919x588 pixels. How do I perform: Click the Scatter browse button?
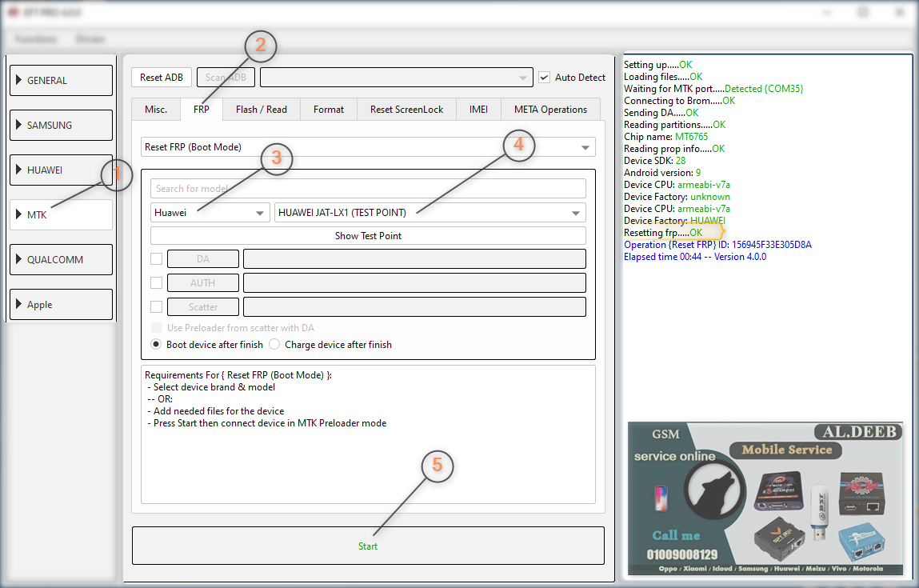point(203,306)
